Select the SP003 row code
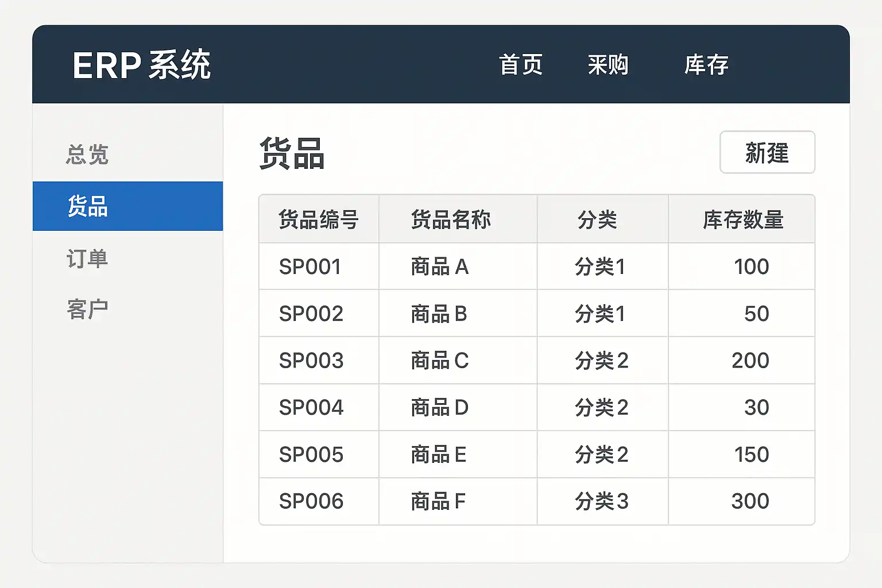 coord(311,361)
